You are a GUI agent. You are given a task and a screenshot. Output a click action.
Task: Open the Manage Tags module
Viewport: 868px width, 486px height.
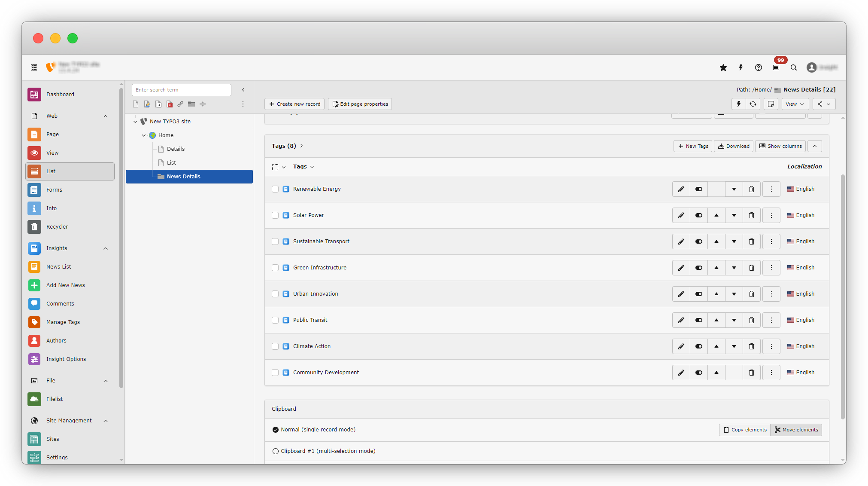[63, 322]
